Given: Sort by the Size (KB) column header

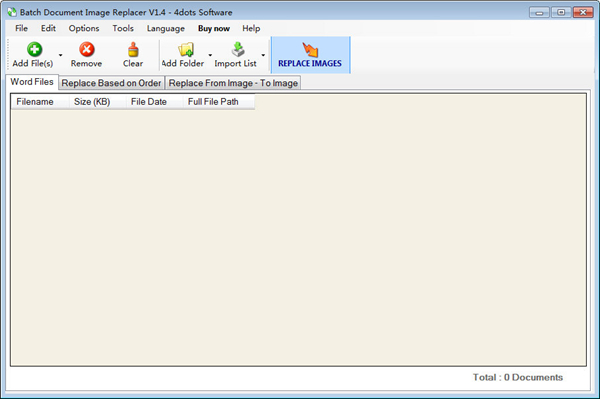Looking at the screenshot, I should click(x=98, y=102).
